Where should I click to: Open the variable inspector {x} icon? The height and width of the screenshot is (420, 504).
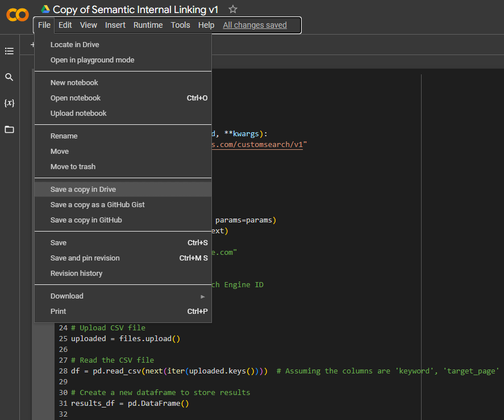coord(9,103)
